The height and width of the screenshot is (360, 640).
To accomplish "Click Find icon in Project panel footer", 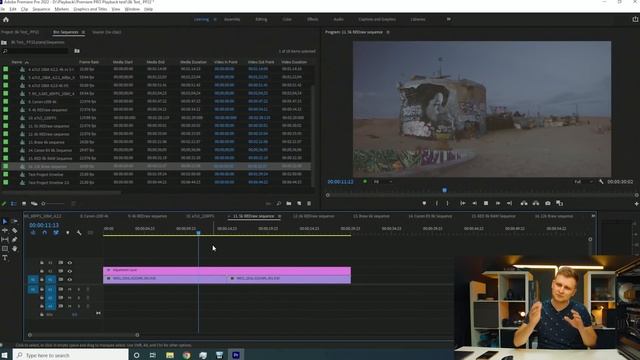I will coord(279,203).
